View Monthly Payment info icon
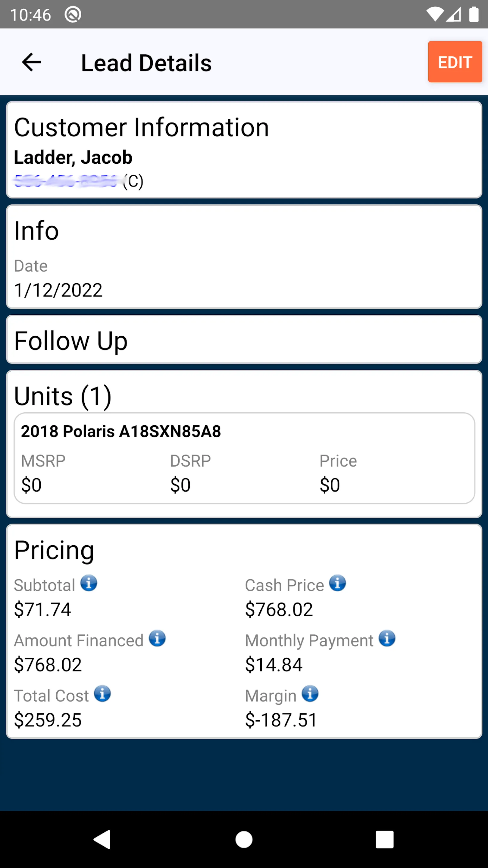The width and height of the screenshot is (488, 868). 387,639
